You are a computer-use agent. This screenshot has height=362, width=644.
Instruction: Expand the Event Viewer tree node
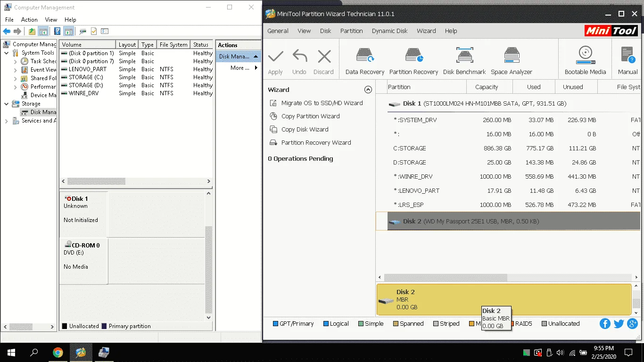16,70
